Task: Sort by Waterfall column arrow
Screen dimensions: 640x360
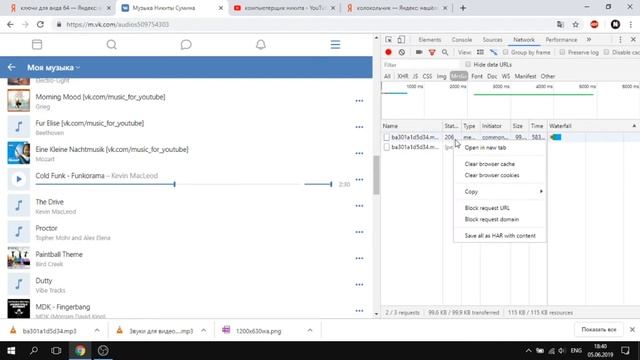Action: 634,126
